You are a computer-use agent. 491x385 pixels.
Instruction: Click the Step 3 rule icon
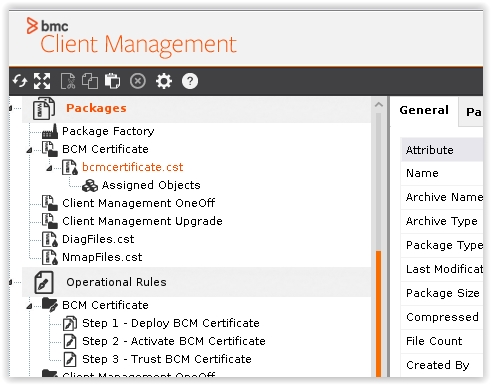70,359
